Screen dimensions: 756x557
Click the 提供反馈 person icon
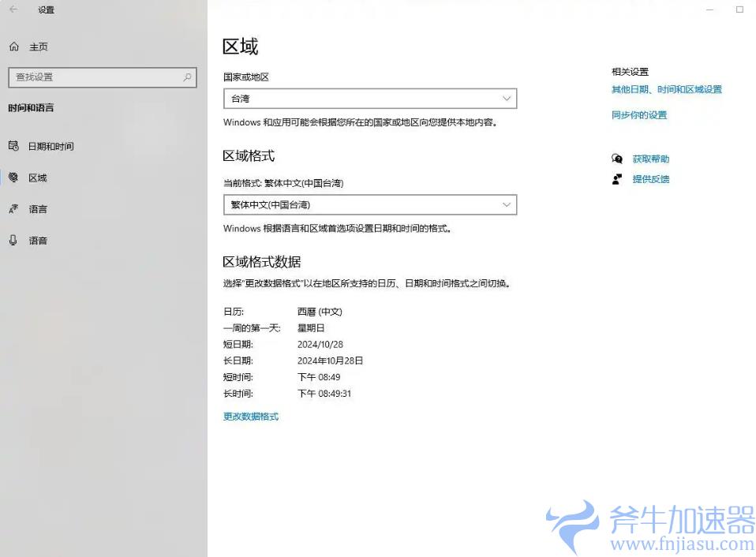[617, 179]
